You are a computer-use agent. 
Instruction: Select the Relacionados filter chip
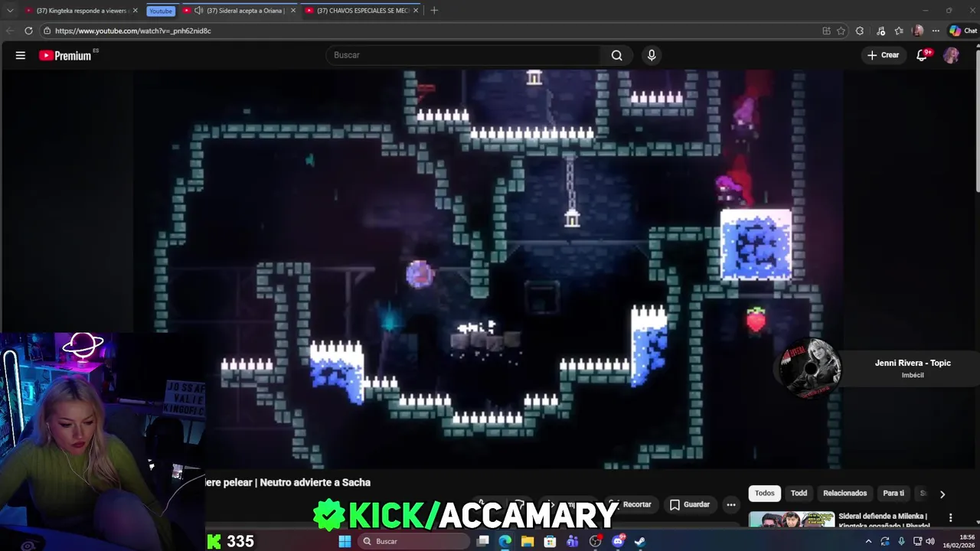click(844, 493)
